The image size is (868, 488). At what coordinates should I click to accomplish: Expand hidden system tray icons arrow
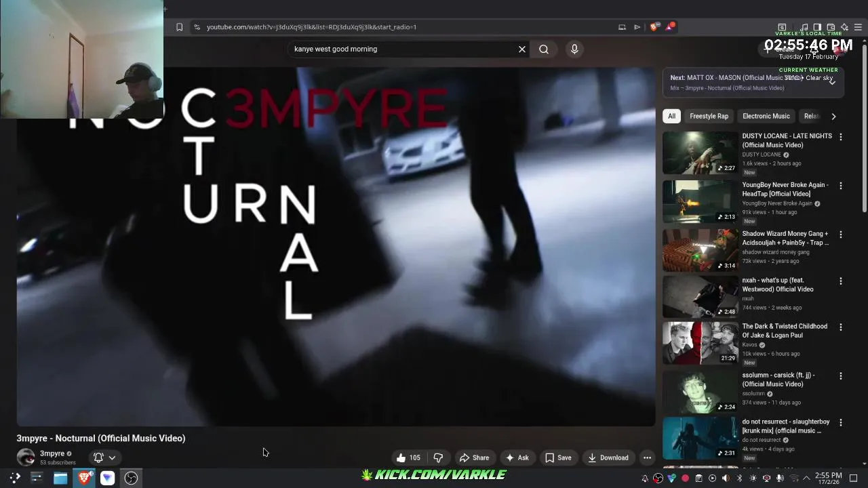(806, 479)
